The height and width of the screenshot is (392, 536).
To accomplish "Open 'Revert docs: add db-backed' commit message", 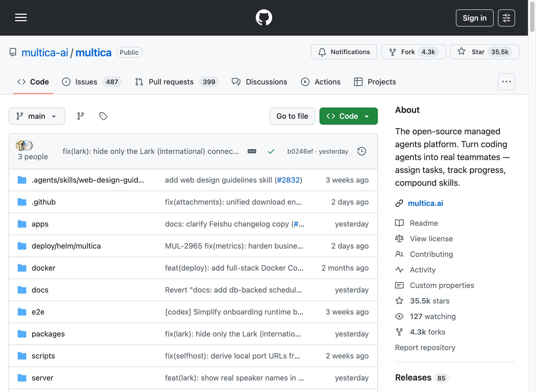I will coord(233,290).
